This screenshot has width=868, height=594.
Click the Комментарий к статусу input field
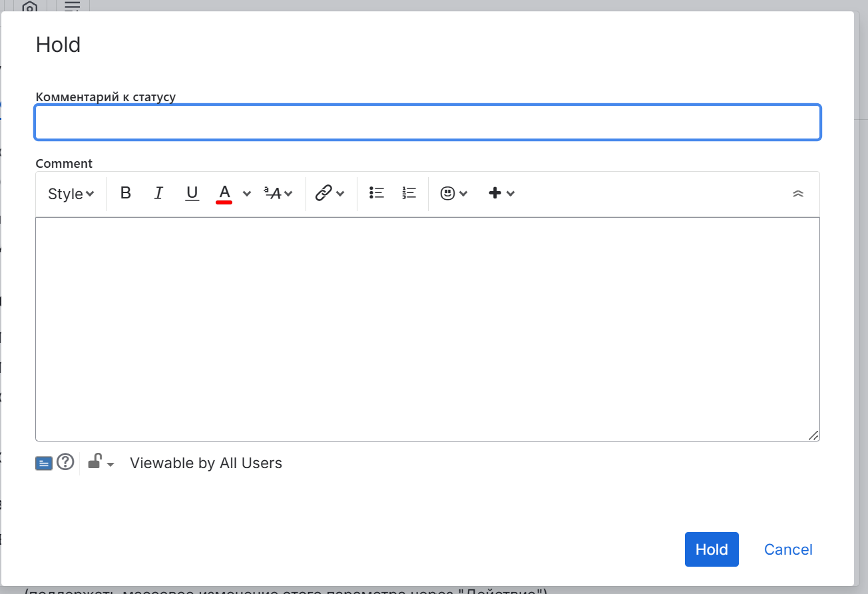[x=427, y=123]
